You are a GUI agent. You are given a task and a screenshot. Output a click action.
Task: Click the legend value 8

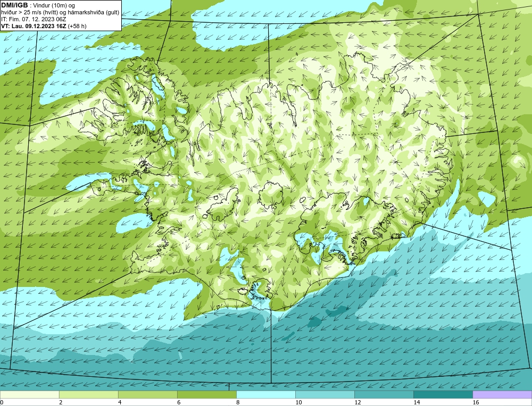coord(238,402)
